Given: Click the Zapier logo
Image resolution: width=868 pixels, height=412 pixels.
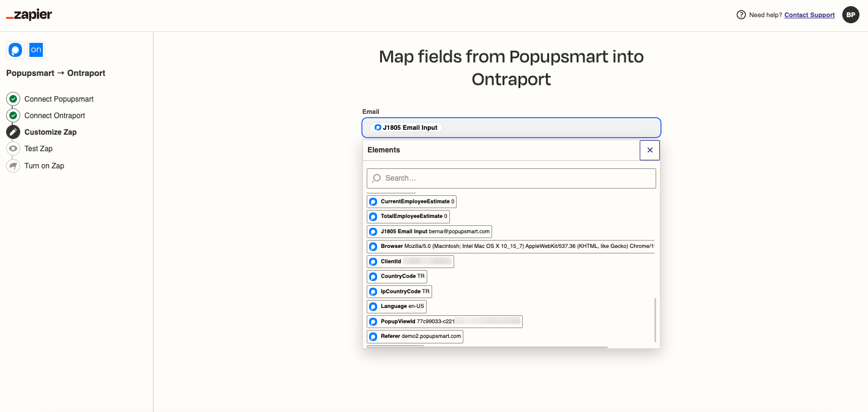Looking at the screenshot, I should tap(29, 15).
